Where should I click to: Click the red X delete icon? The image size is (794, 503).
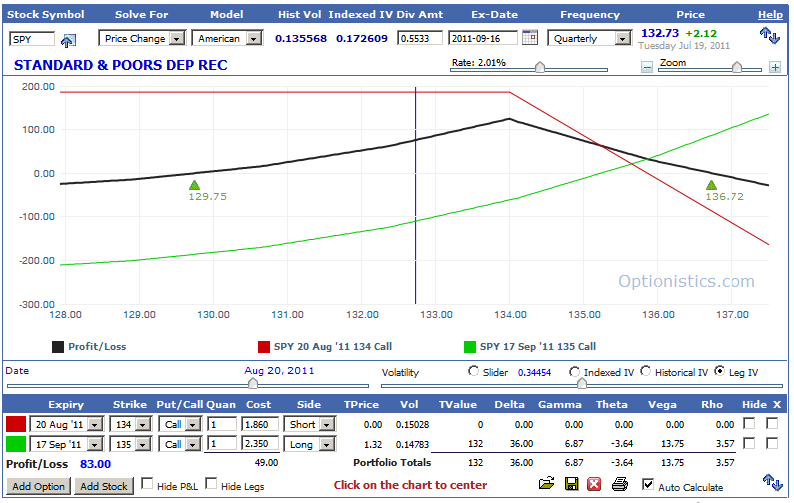pos(594,484)
